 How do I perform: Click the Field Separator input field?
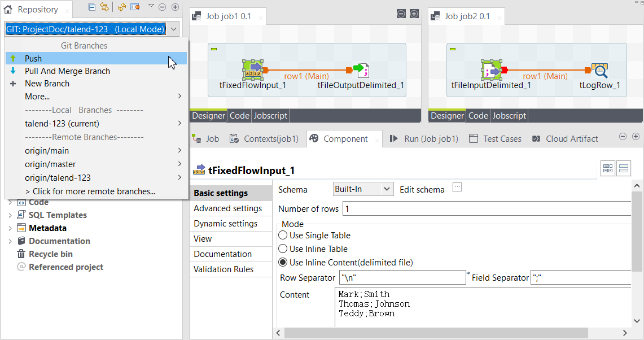tap(581, 277)
